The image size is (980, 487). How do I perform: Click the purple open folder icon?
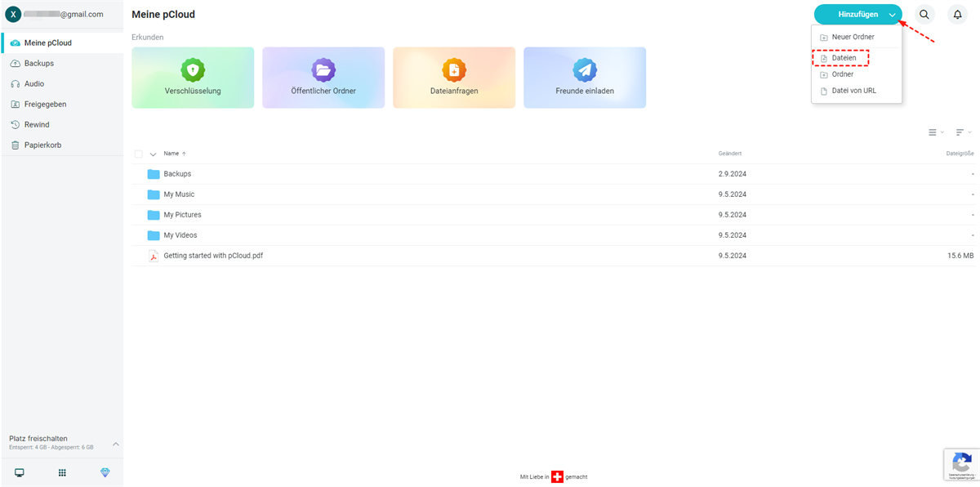coord(323,69)
